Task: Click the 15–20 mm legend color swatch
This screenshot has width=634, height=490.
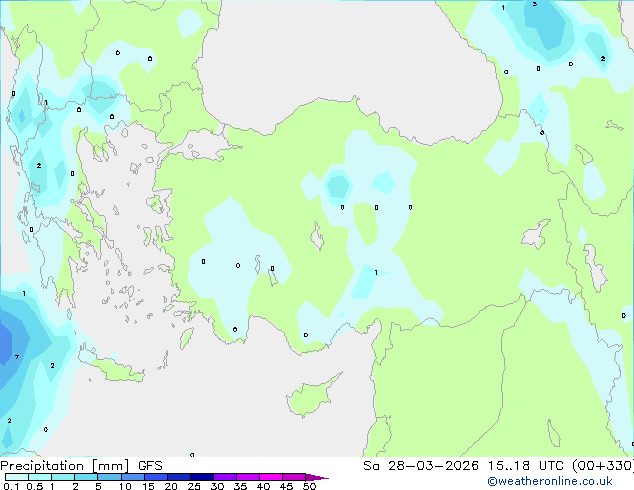Action: click(156, 477)
